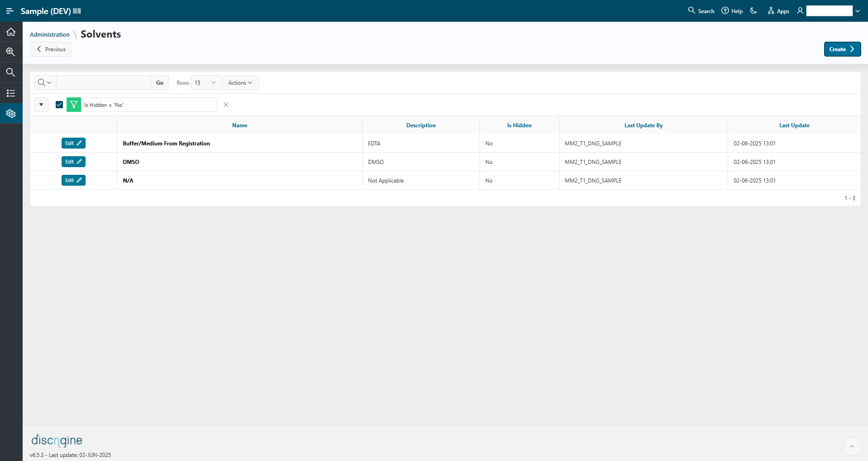
Task: Open the Is Hidden column header
Action: point(519,125)
